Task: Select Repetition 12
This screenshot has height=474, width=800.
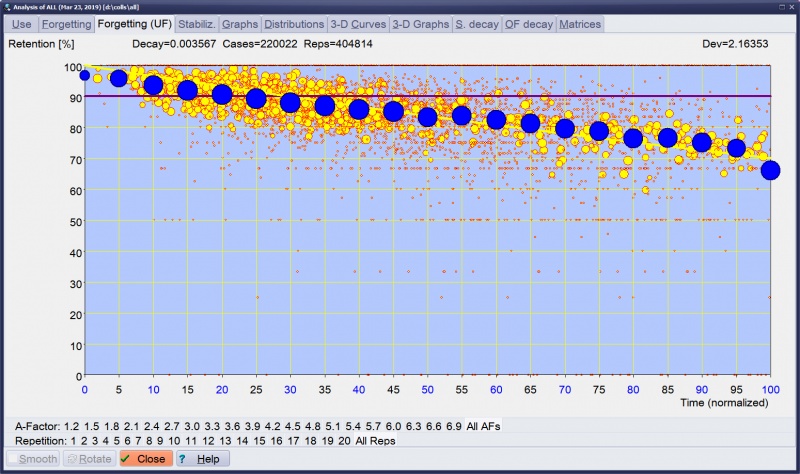Action: click(x=208, y=441)
